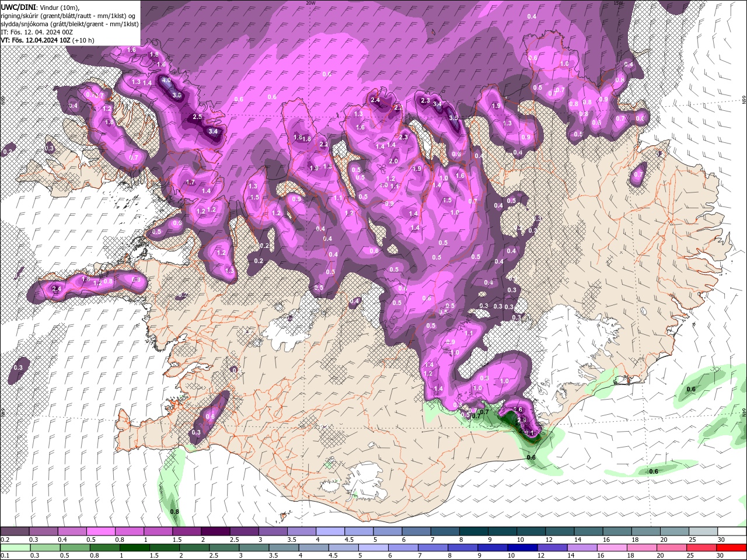This screenshot has width=747, height=560.
Task: Select the 'IT: Fös. 12. 04. 2024 00Z' line
Action: pyautogui.click(x=37, y=32)
